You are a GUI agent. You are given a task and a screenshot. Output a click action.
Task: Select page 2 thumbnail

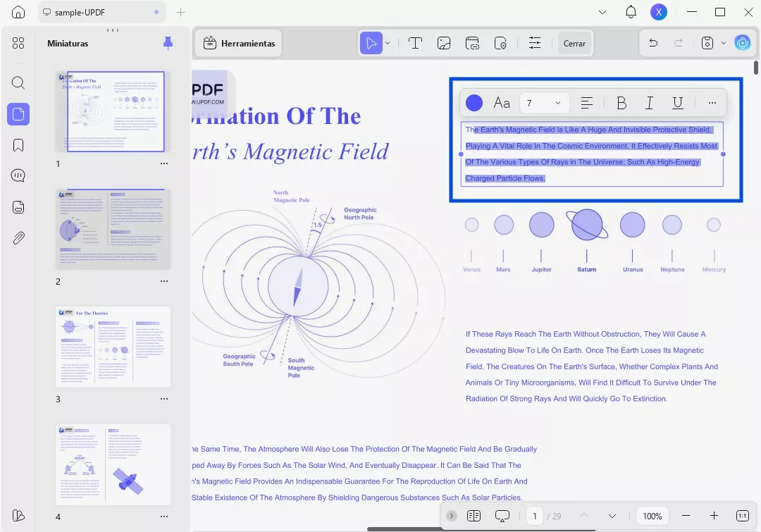click(x=113, y=229)
